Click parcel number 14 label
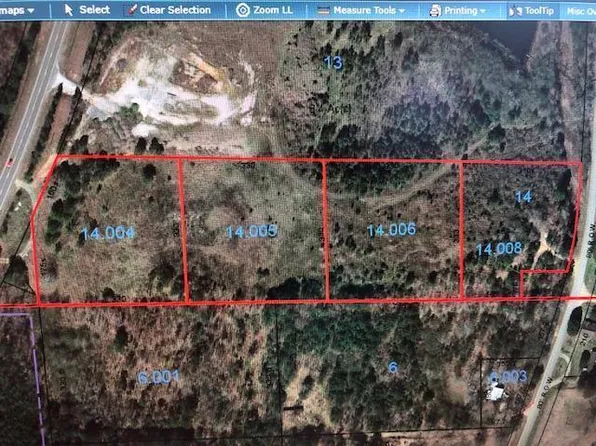596x446 pixels. (x=523, y=196)
